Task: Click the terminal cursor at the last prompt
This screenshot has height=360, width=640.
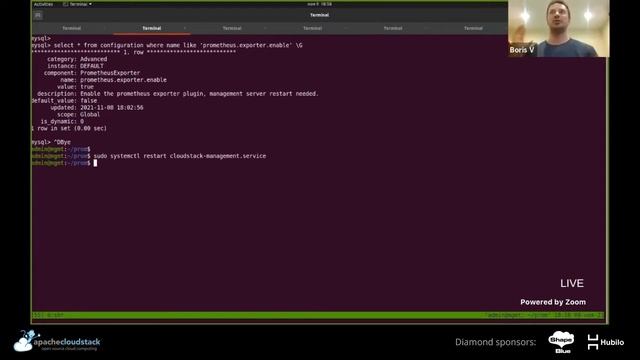Action: [95, 163]
